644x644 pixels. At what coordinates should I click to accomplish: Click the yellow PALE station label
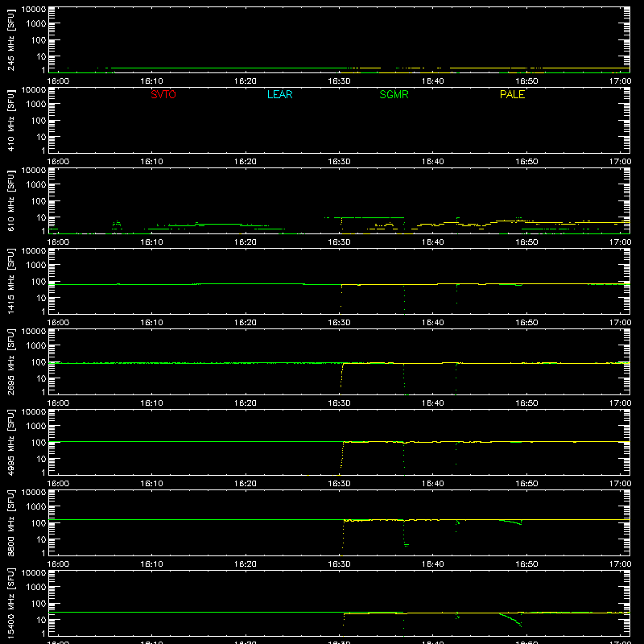click(512, 94)
